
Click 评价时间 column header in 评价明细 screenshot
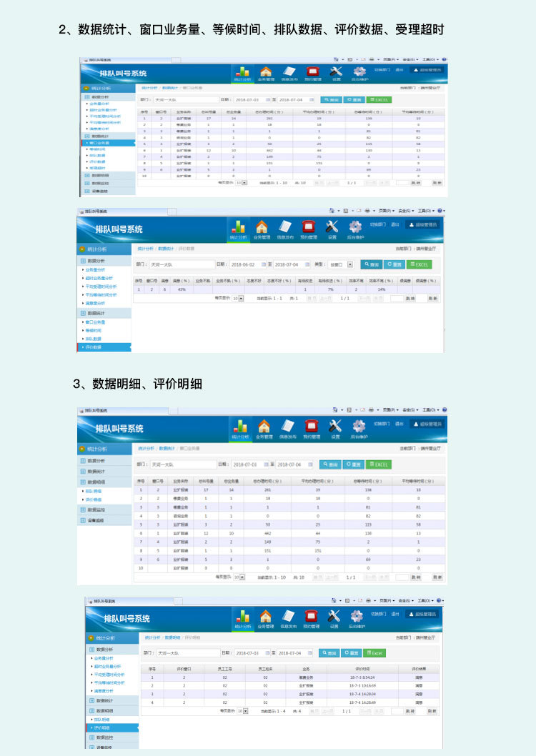click(x=362, y=670)
